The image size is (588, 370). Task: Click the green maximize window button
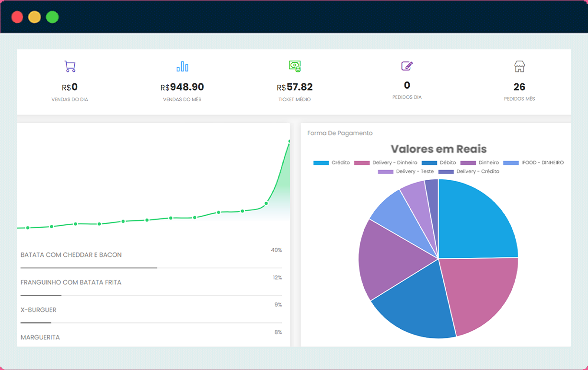point(52,17)
